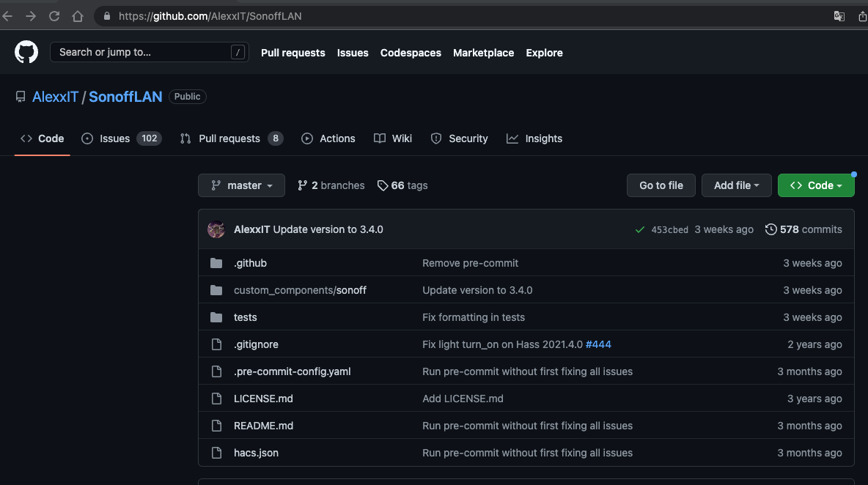Click the hacs.json file icon

click(216, 453)
